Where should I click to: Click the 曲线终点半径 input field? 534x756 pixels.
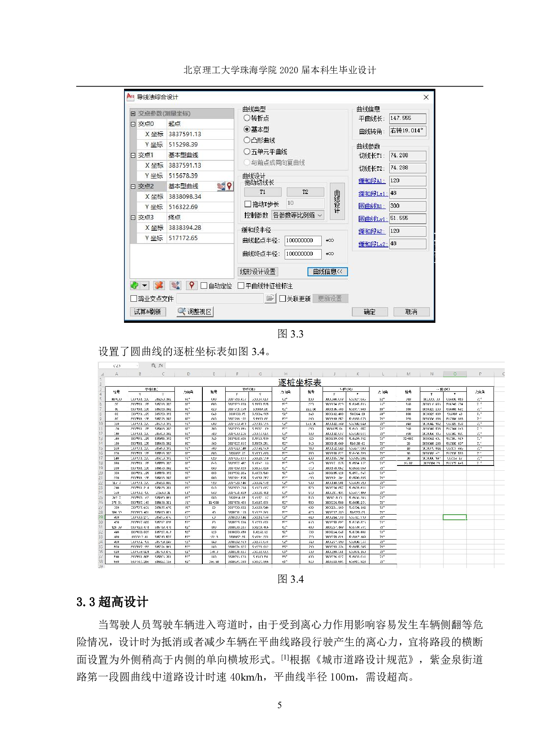coord(303,254)
